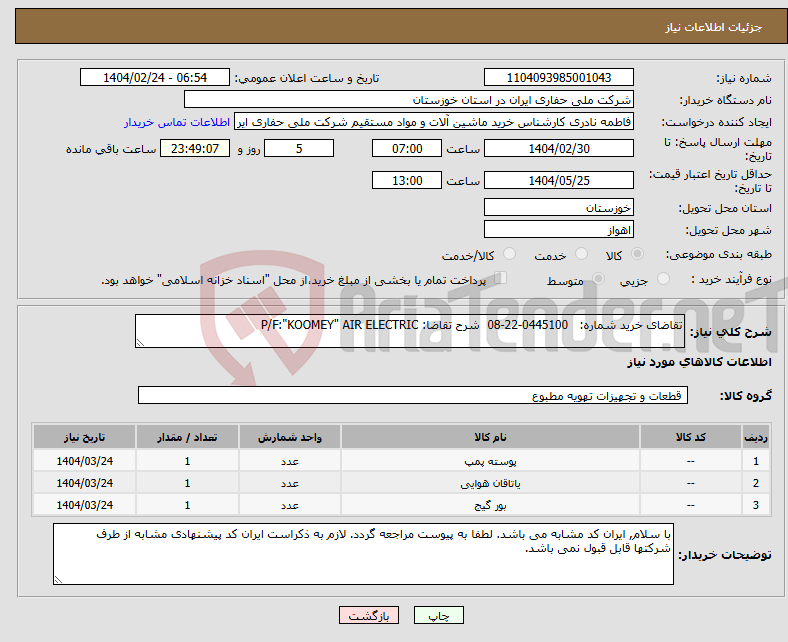This screenshot has width=788, height=642.
Task: Click the تاریخ نیاز column header
Action: tap(84, 437)
